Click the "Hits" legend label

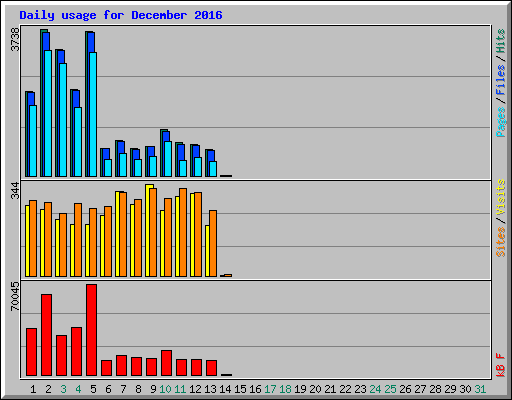(x=501, y=41)
